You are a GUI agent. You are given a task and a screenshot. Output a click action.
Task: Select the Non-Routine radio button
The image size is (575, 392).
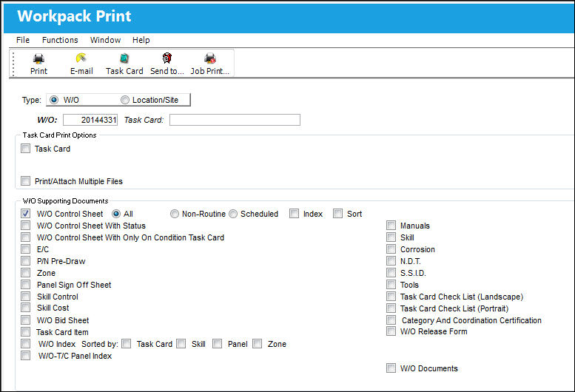175,214
